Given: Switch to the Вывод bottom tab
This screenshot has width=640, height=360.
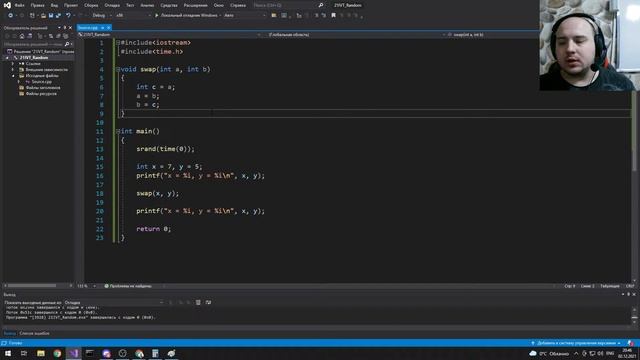Looking at the screenshot, I should (x=9, y=333).
